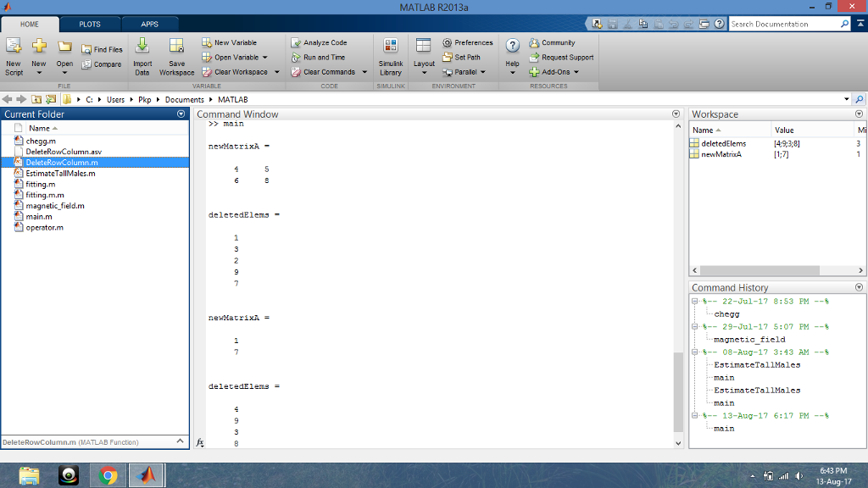
Task: Select operator.m file
Action: click(44, 227)
